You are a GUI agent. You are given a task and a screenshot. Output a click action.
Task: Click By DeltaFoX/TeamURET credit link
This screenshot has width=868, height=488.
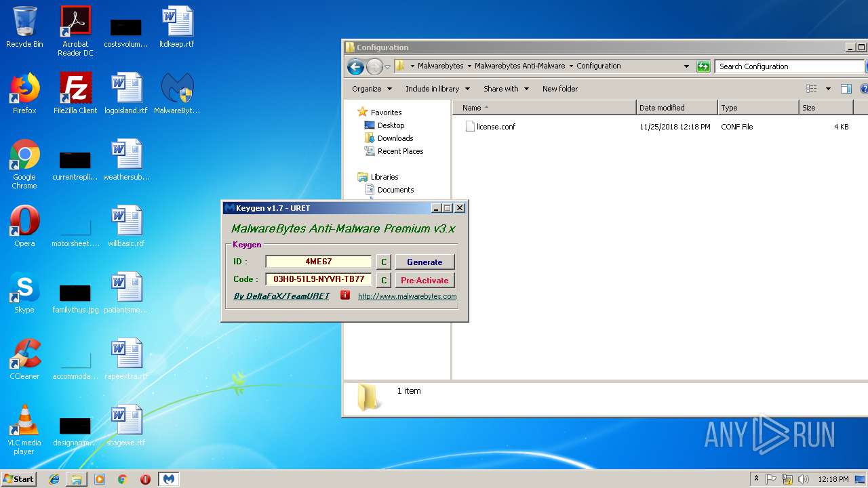(x=281, y=296)
